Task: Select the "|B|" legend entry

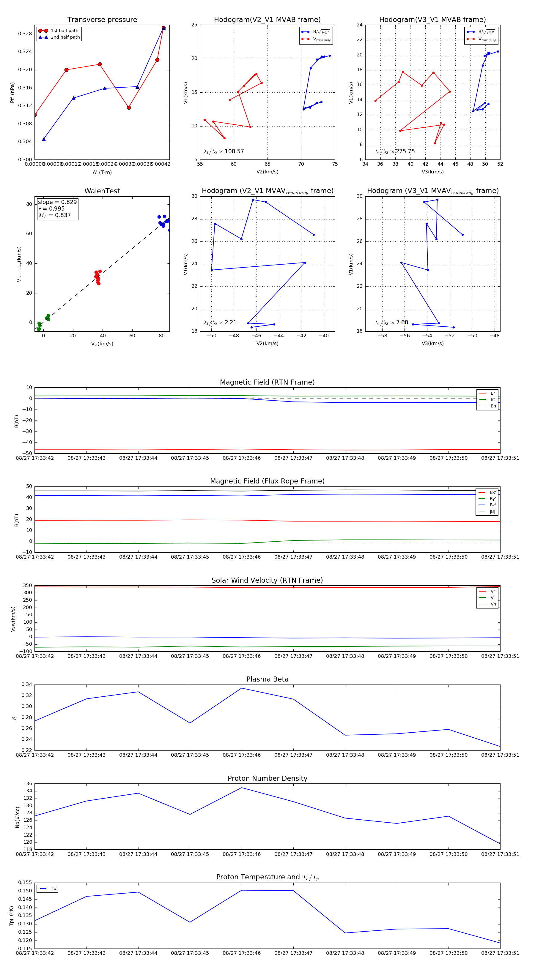Action: [487, 512]
